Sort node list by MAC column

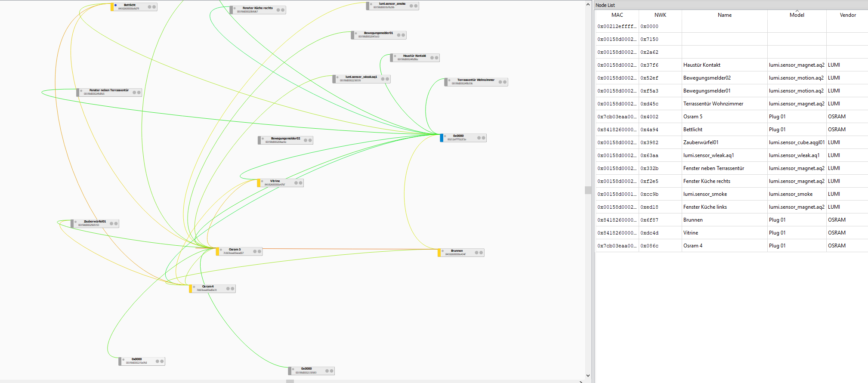(617, 15)
